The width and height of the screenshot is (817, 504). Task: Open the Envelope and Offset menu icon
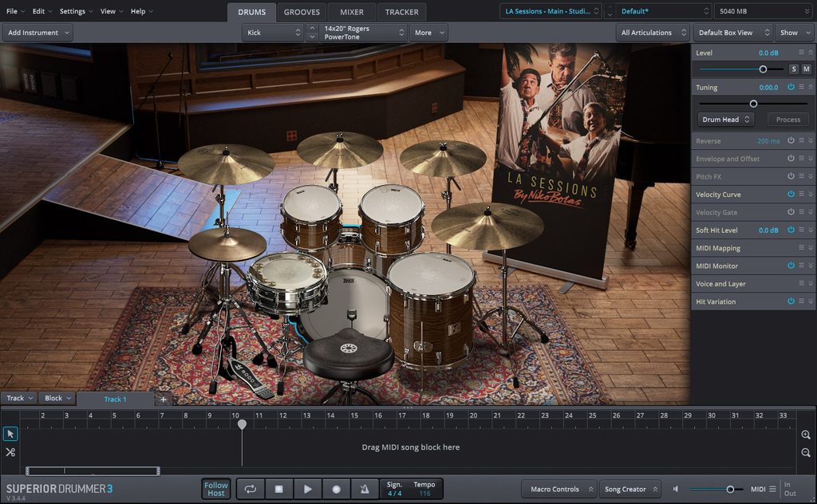click(801, 158)
